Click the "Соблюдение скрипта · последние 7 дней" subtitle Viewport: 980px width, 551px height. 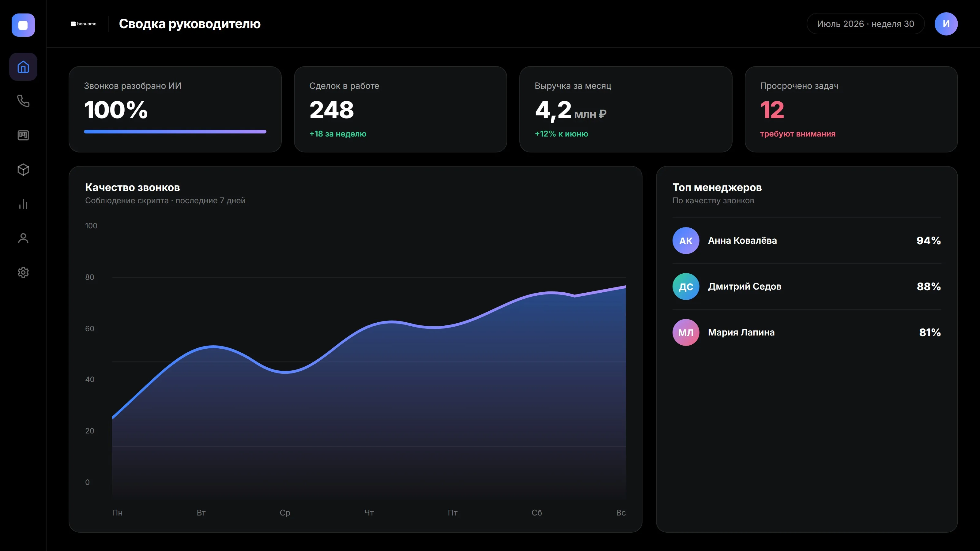(165, 201)
